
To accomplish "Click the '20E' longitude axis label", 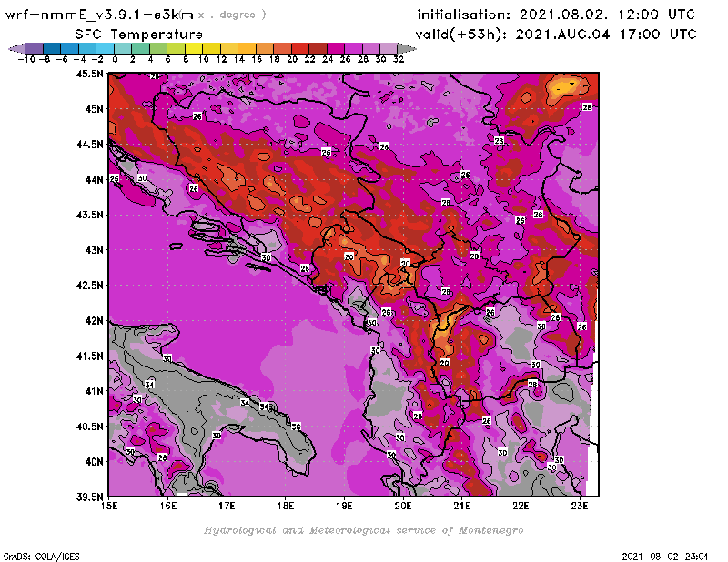I will click(x=403, y=506).
